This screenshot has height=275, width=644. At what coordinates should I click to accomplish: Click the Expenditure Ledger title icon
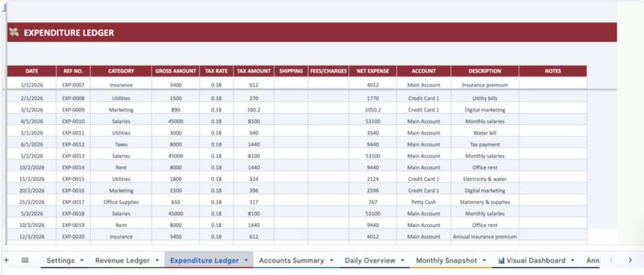point(14,33)
